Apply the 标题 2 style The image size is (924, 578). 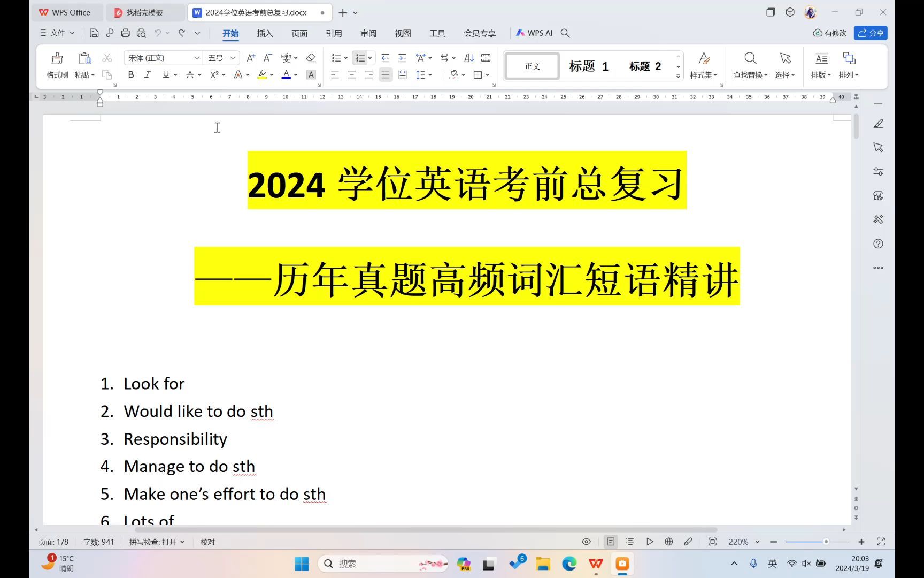(x=645, y=66)
